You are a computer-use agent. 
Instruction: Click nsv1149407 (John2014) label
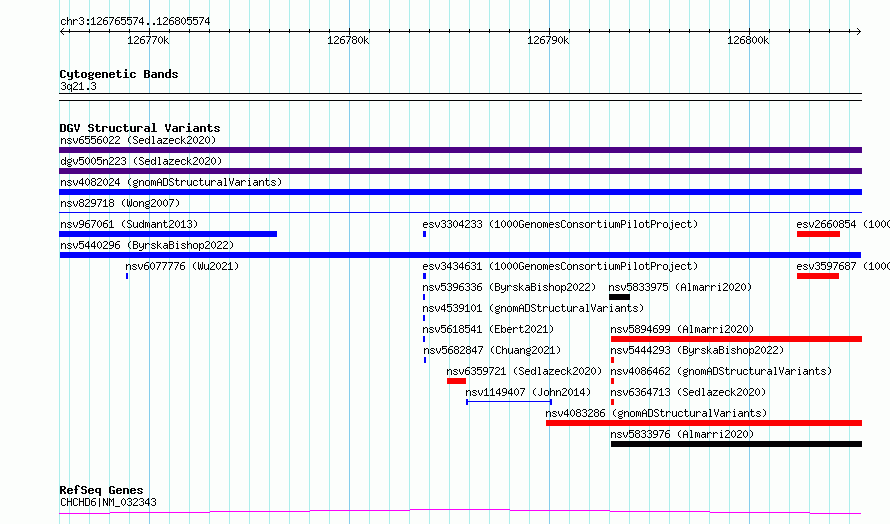tap(528, 392)
